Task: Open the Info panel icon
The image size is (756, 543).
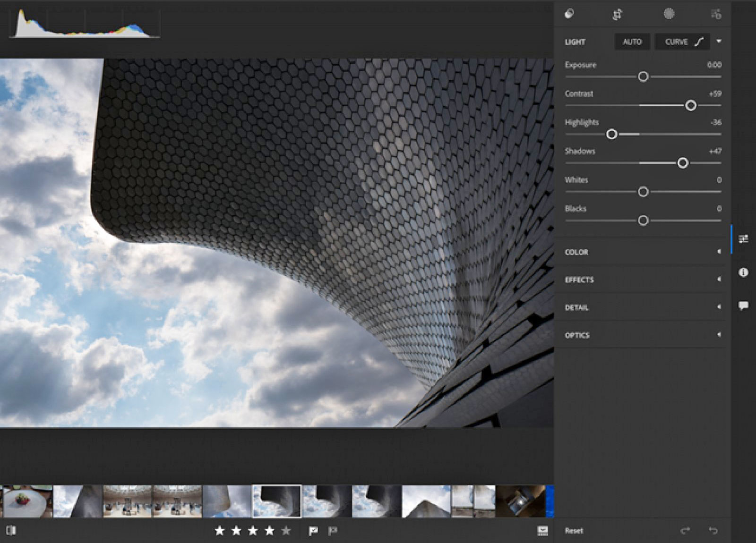Action: point(743,272)
